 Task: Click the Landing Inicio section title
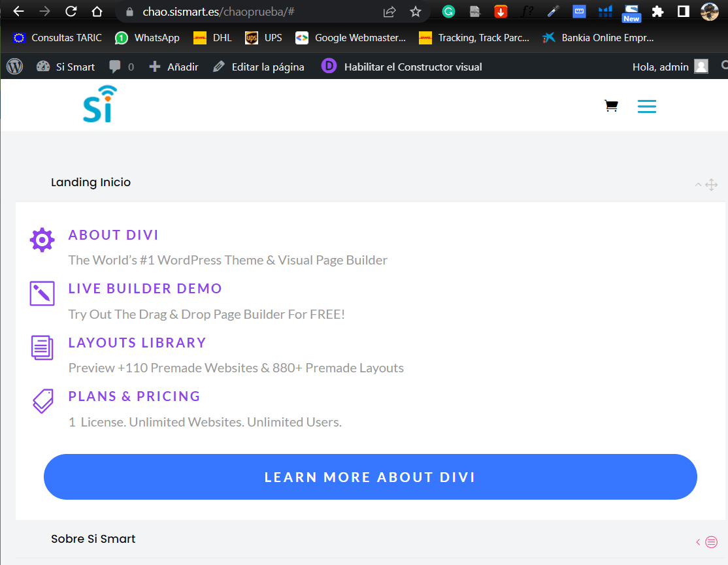(x=91, y=182)
